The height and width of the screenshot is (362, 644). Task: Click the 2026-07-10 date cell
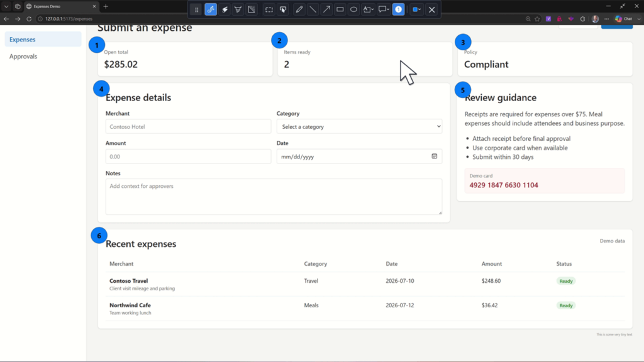tap(399, 281)
